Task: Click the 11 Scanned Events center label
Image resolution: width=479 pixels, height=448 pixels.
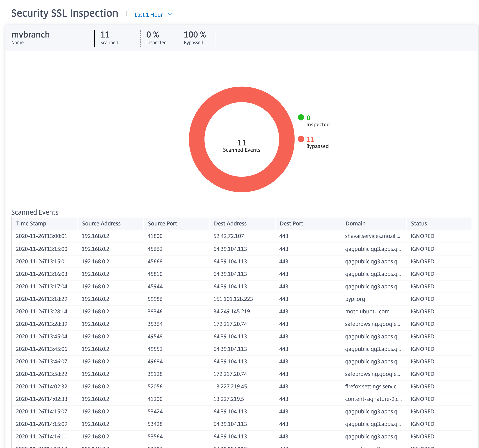Action: click(x=242, y=146)
